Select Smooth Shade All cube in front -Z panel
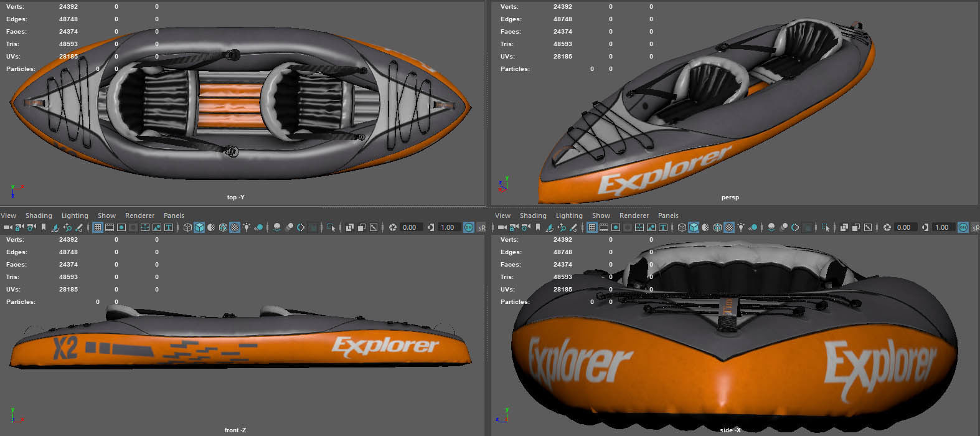Viewport: 980px width, 436px height. pyautogui.click(x=199, y=227)
